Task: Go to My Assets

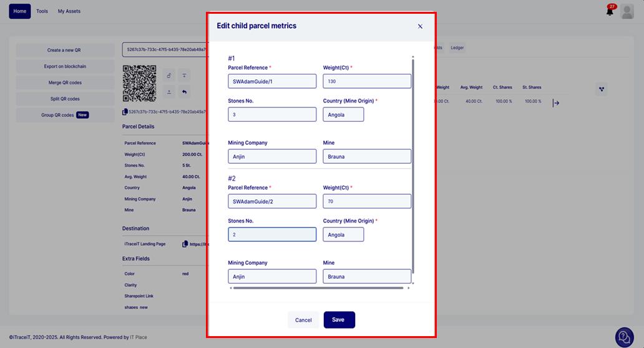Action: (69, 11)
